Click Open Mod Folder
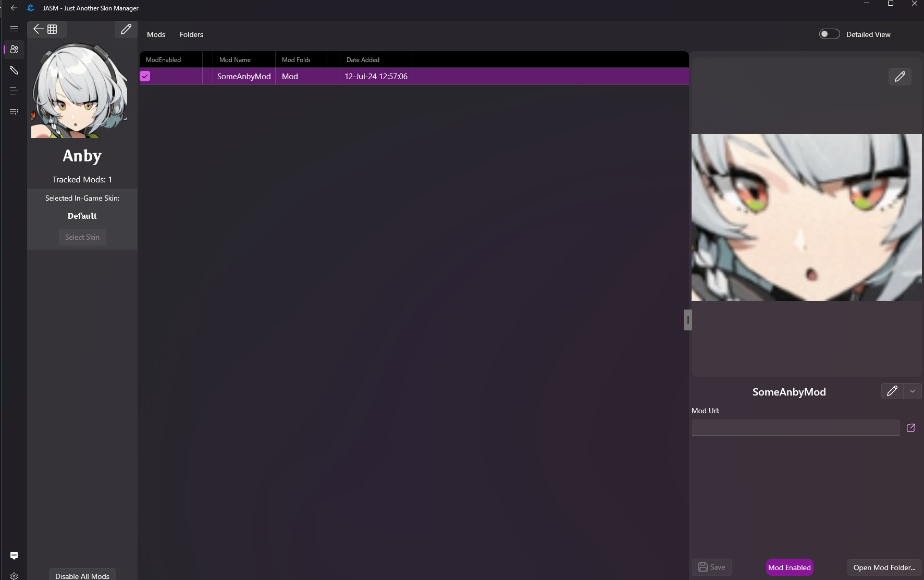The image size is (924, 580). pos(884,567)
